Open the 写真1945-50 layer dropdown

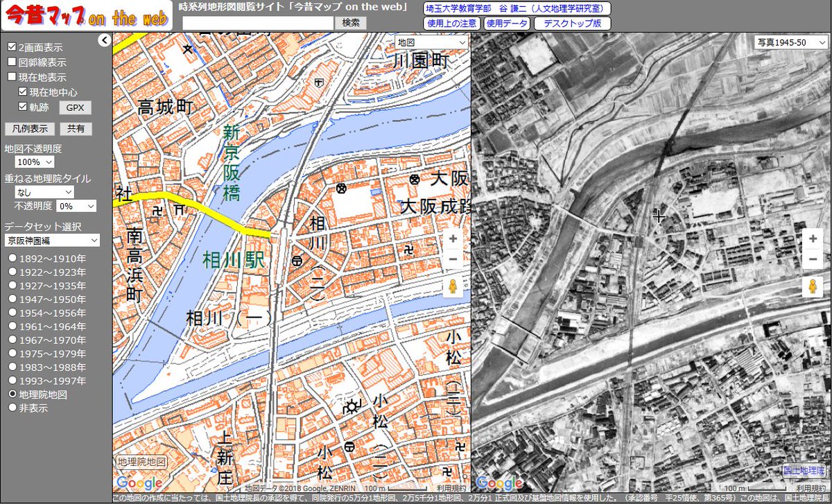[791, 42]
